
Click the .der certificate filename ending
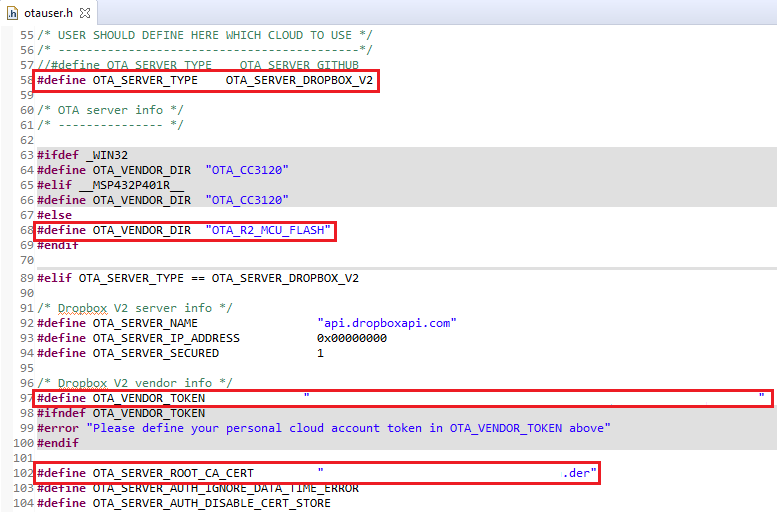click(x=579, y=473)
